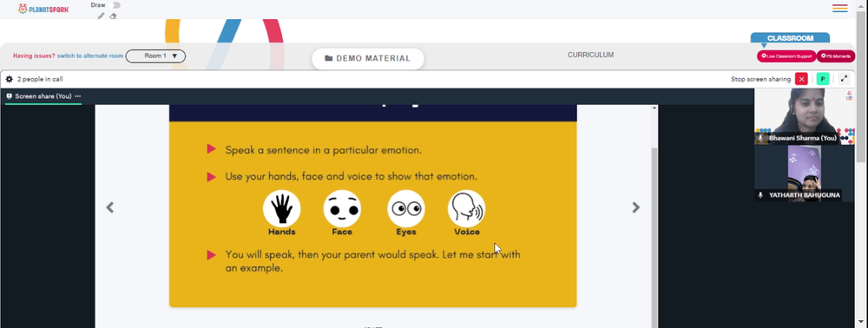
Task: Click the green P participant button
Action: click(823, 79)
